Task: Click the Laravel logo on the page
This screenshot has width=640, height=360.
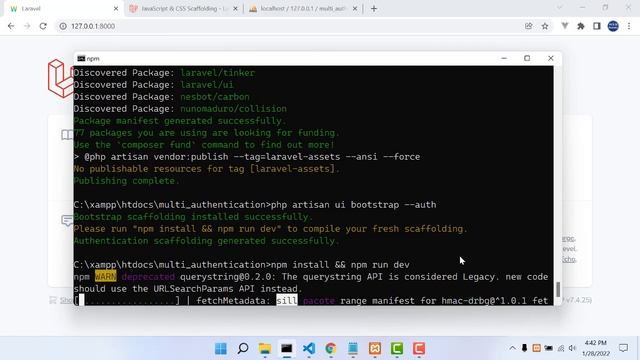Action: click(x=60, y=78)
